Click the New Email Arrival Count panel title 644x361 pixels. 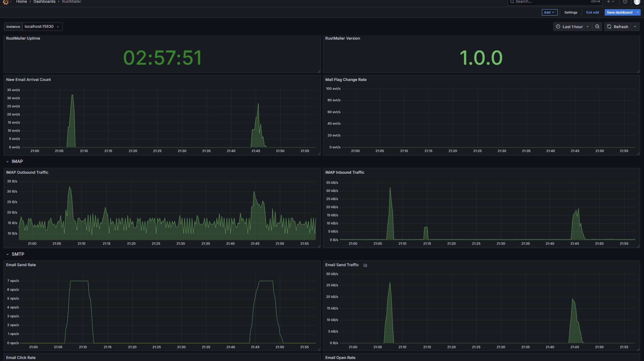click(28, 80)
